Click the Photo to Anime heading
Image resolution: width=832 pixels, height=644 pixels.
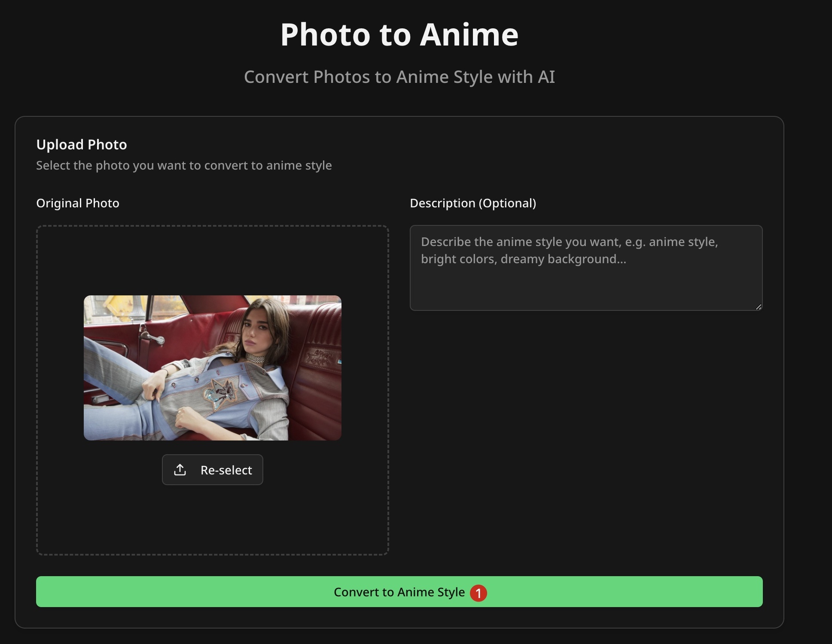click(x=399, y=34)
